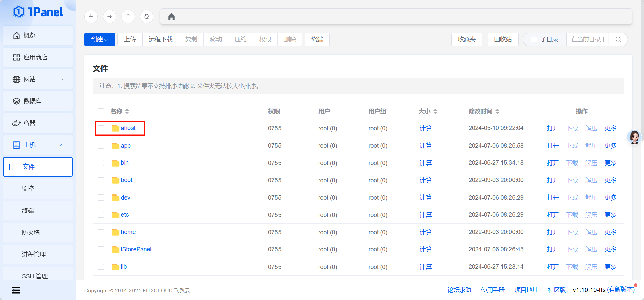The width and height of the screenshot is (644, 300).
Task: Click the 远程下载 remote download button
Action: pos(161,39)
